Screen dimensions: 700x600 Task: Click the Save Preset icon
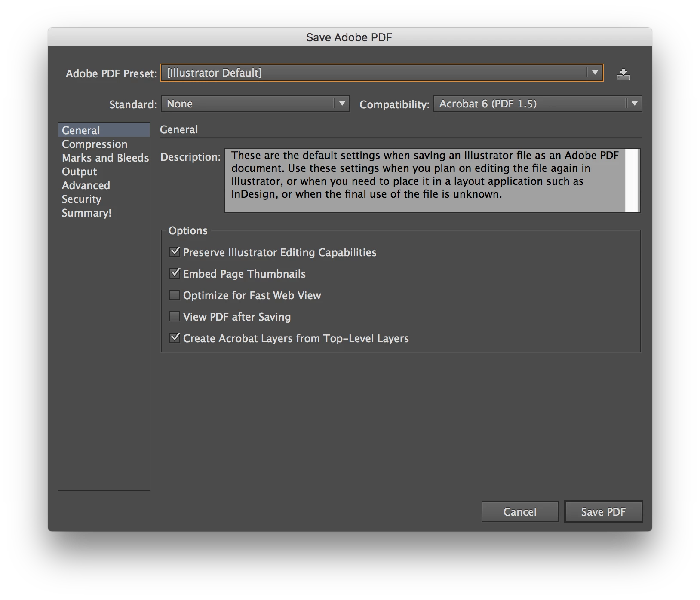click(623, 74)
